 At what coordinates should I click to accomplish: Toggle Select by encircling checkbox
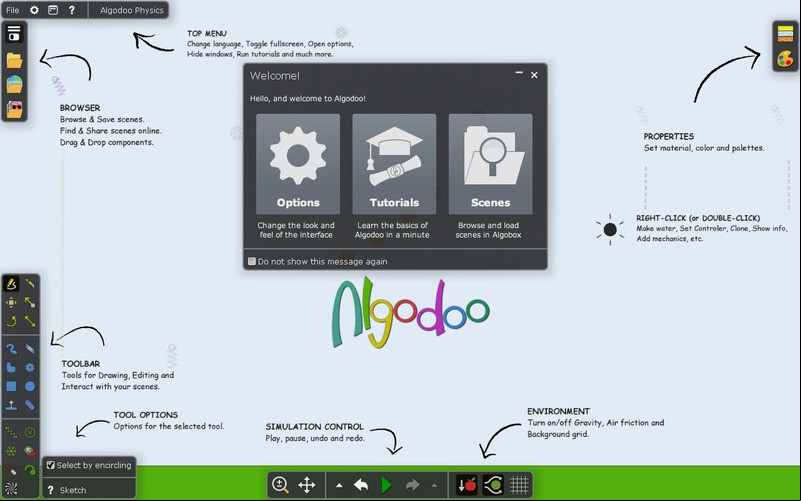point(51,465)
